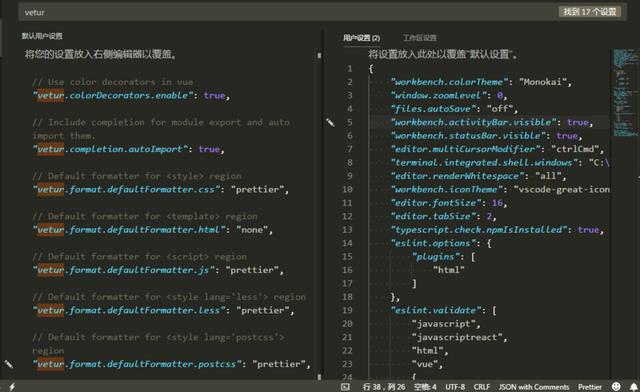Screen dimensions: 640x392
Task: Click the vetur.colorDecorators.enable setting line
Action: click(x=131, y=96)
